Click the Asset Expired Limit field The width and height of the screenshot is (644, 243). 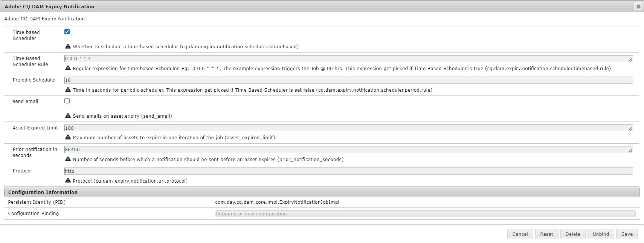348,128
